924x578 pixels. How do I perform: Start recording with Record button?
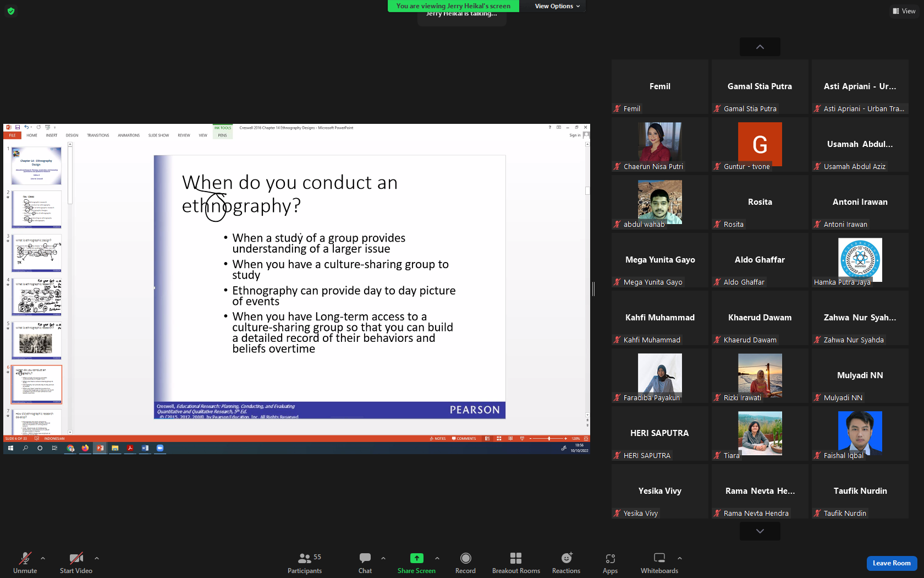(465, 563)
